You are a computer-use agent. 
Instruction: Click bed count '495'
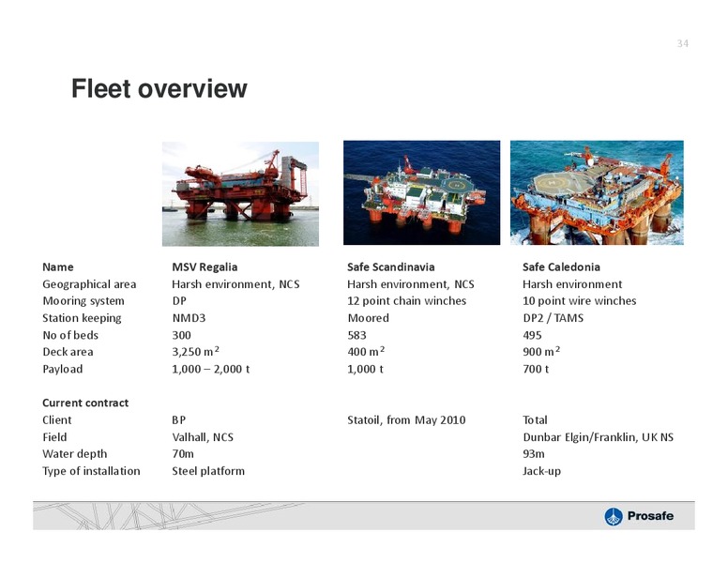coord(532,335)
